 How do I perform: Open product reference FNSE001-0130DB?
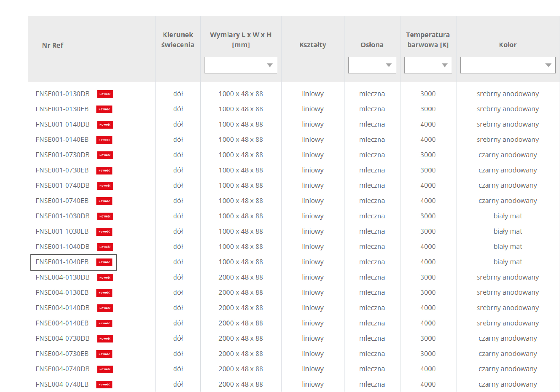pyautogui.click(x=63, y=94)
